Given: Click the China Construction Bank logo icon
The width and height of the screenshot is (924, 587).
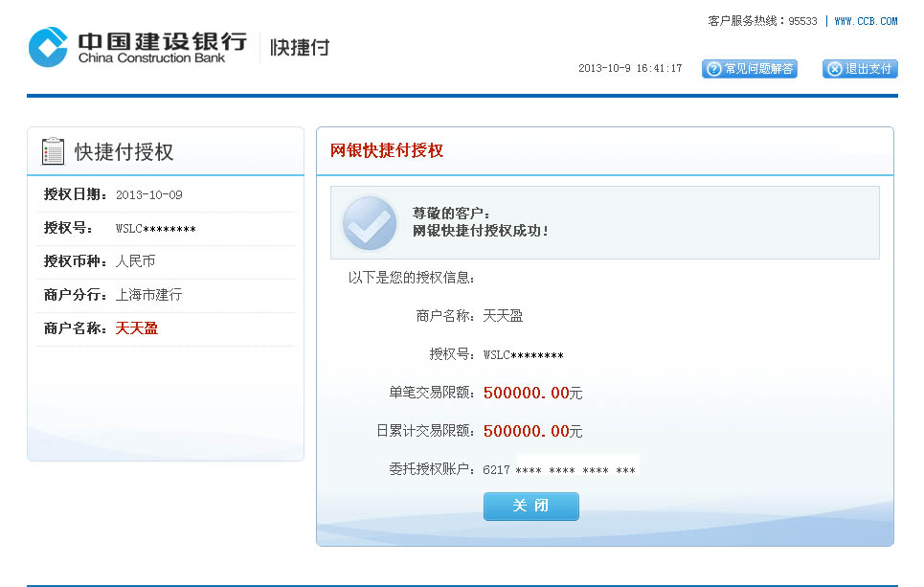Looking at the screenshot, I should (48, 47).
